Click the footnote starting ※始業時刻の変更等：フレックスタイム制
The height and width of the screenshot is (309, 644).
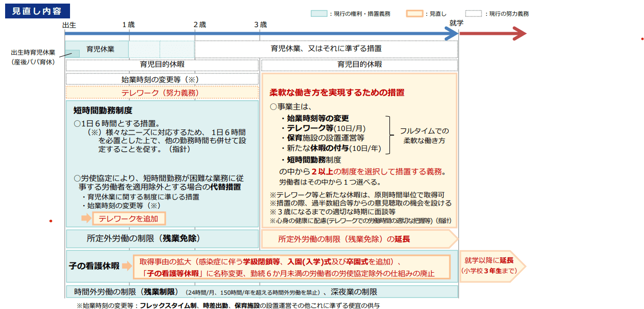pos(228,305)
